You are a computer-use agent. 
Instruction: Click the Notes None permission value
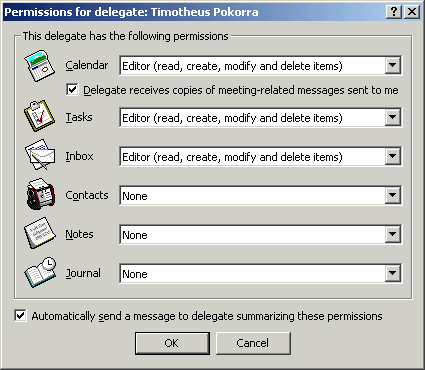point(135,235)
